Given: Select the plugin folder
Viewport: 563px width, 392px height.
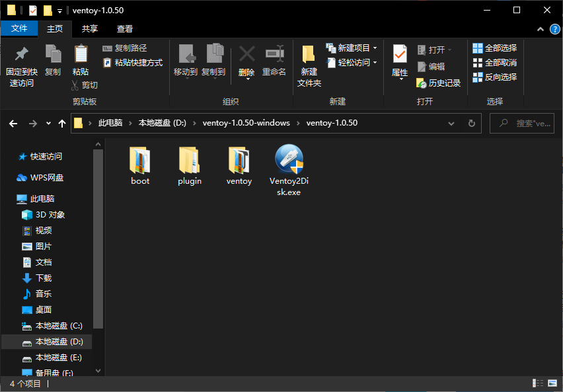Looking at the screenshot, I should coord(190,165).
